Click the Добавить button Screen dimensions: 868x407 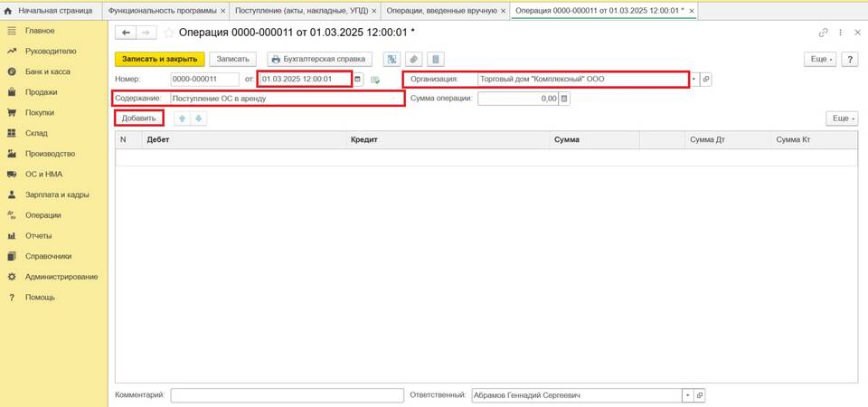(x=139, y=118)
